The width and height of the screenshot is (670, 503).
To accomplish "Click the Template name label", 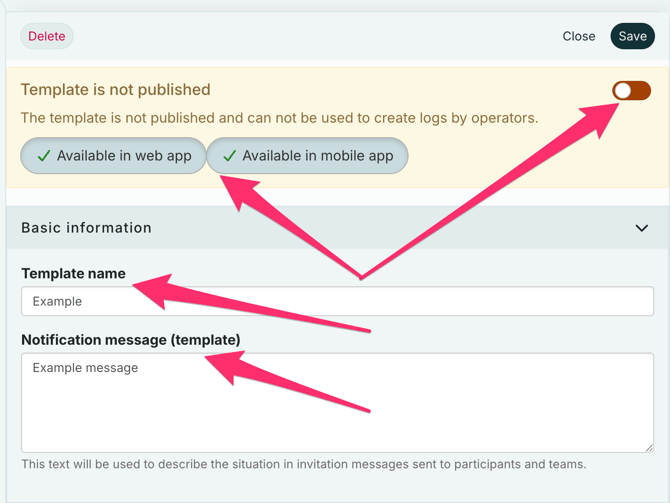I will 73,273.
